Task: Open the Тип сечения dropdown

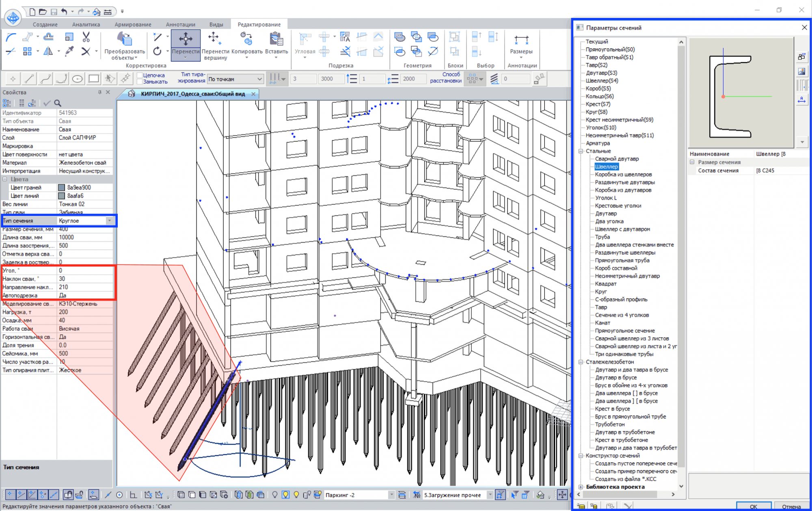Action: pyautogui.click(x=109, y=221)
